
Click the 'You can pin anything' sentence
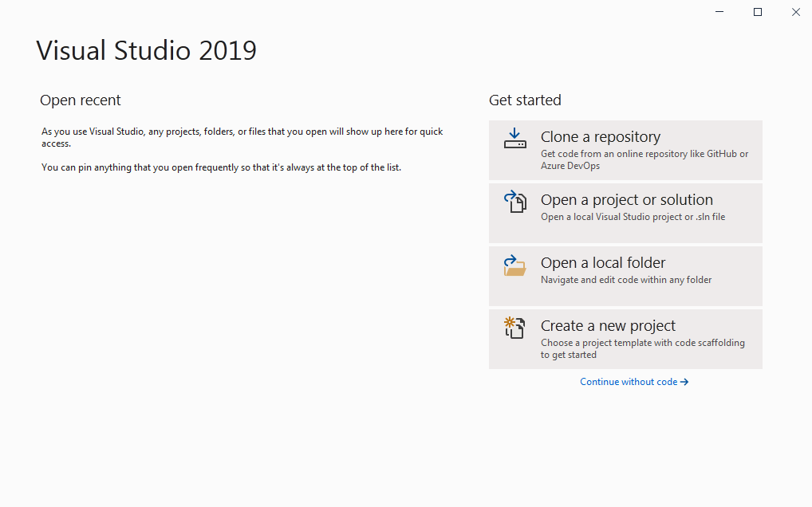(x=221, y=167)
